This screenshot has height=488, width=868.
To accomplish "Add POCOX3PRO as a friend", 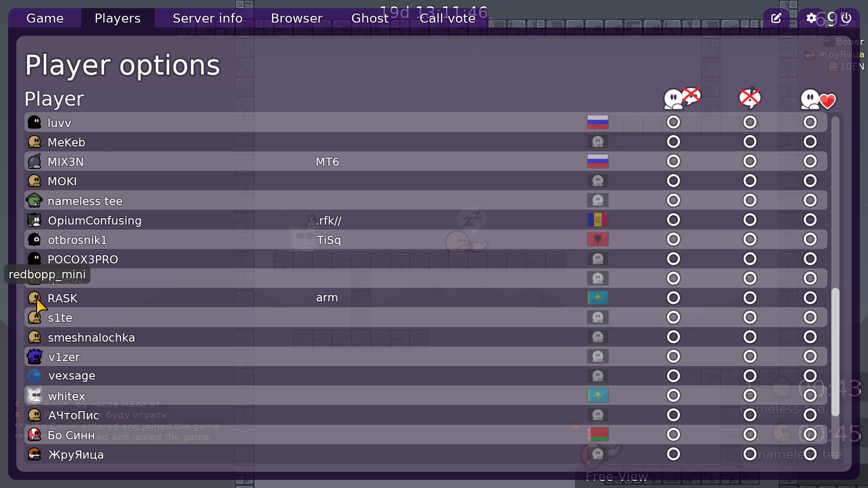I will (x=810, y=259).
